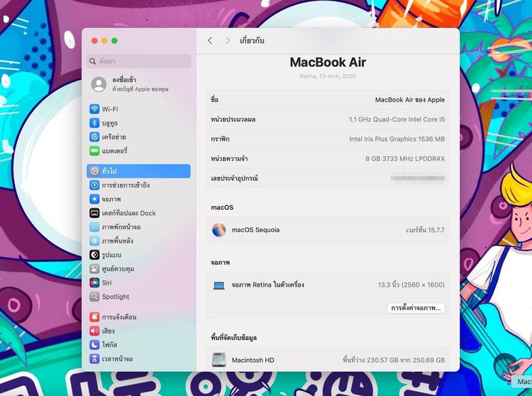Click the search (ค้นหา) field
Viewport: 532px width, 396px height.
click(x=138, y=61)
